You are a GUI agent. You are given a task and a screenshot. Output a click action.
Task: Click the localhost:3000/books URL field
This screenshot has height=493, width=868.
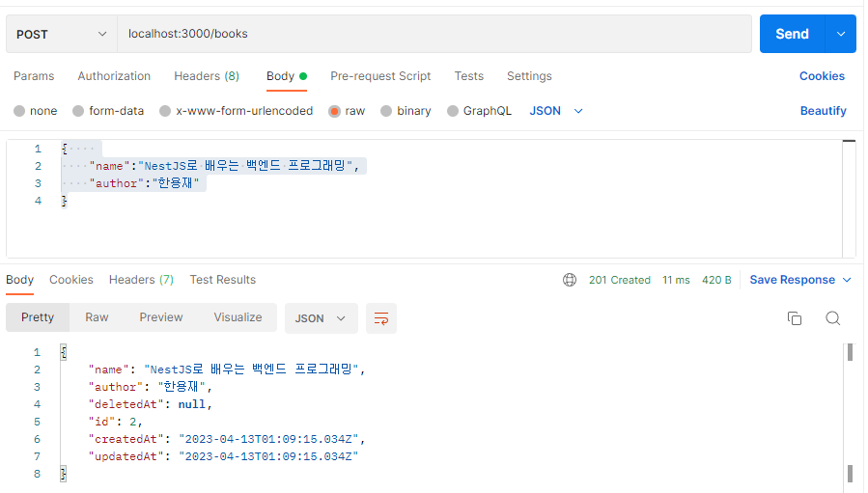coord(434,35)
